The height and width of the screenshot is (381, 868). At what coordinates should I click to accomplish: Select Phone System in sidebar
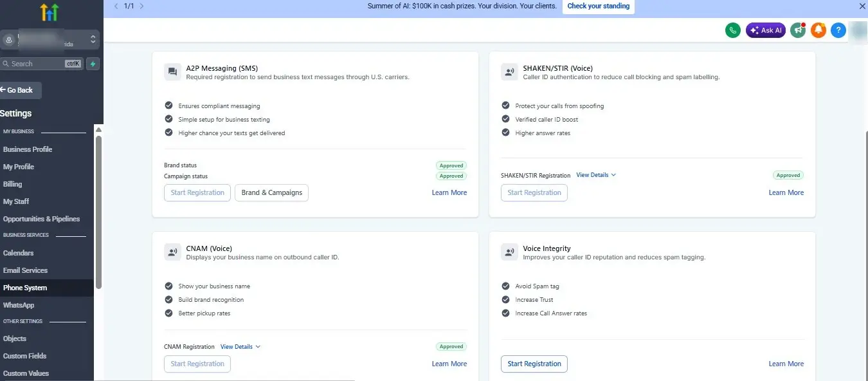point(47,288)
